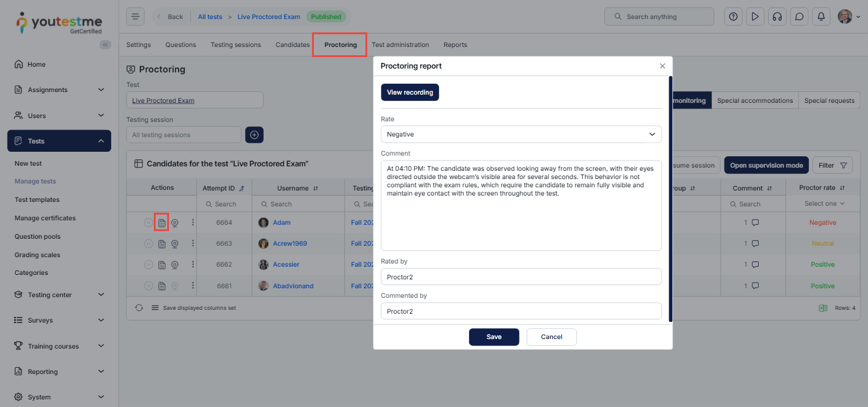Cancel the proctoring report dialog

(x=552, y=337)
